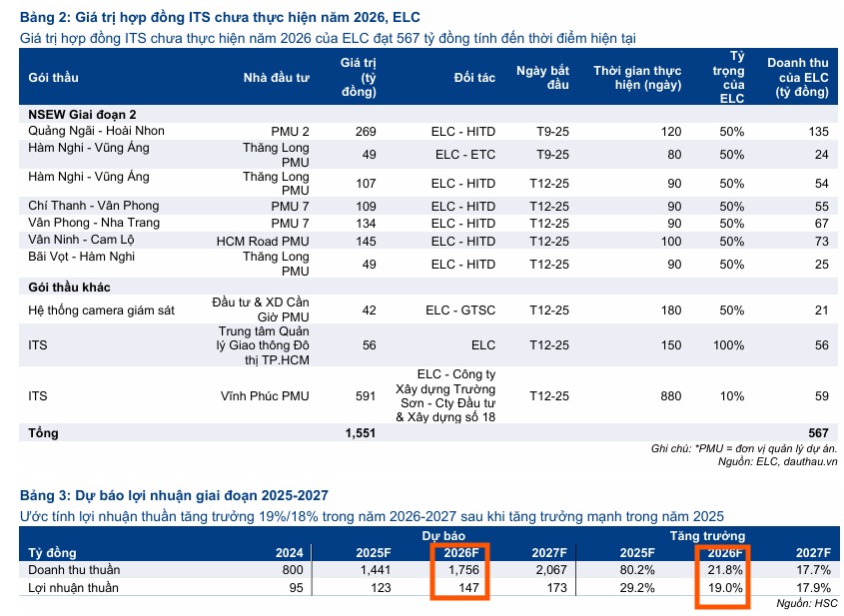Click the "Bảng 3" forecast table title
Viewport: 844px width, 616px height.
tap(174, 495)
